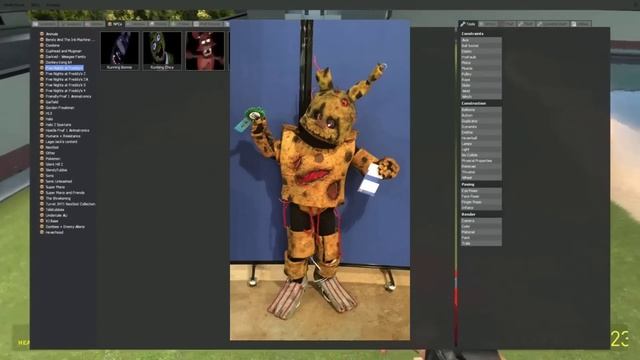Spawn the Running Chica NPC thumbnail

point(162,51)
